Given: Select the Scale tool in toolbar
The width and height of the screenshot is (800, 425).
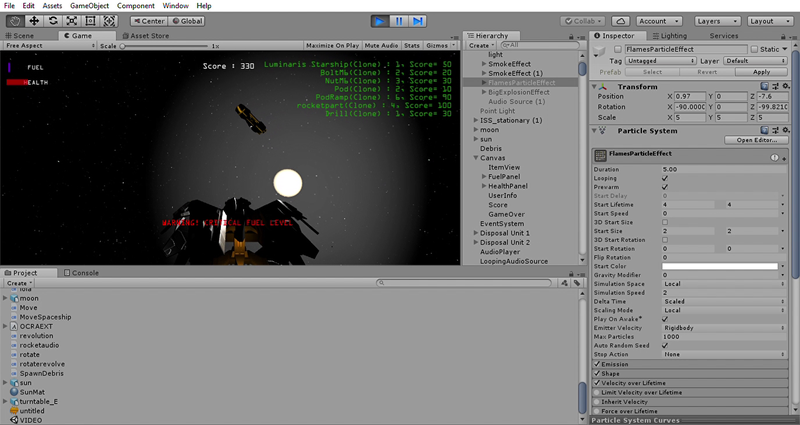Looking at the screenshot, I should pos(73,20).
